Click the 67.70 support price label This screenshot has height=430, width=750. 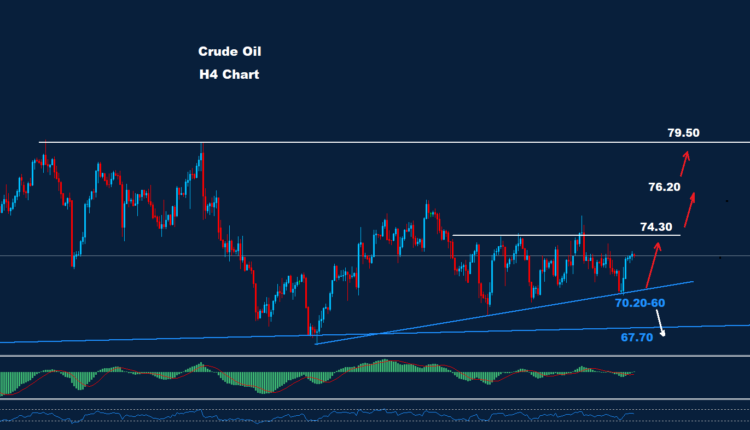tap(637, 338)
